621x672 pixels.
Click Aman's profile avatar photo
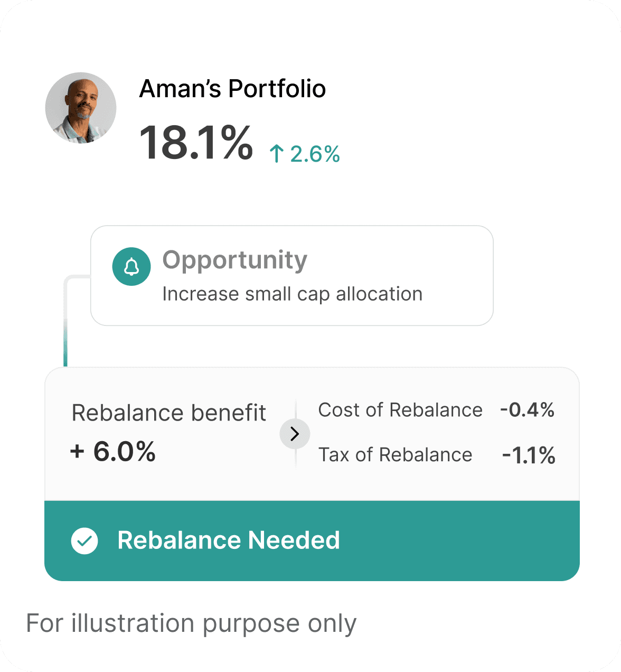coord(81,108)
